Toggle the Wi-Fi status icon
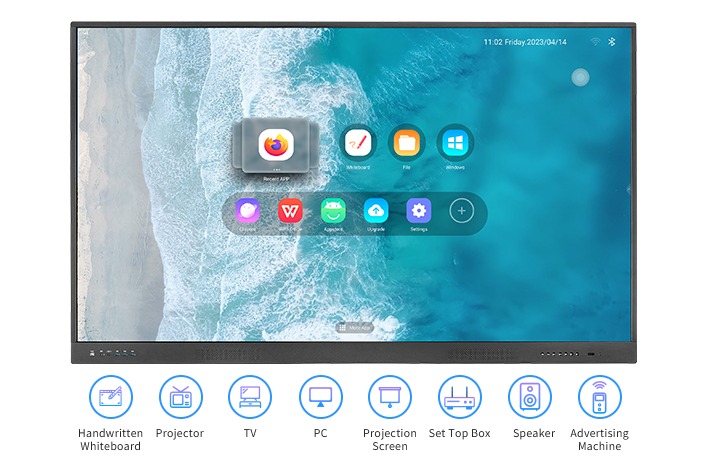The height and width of the screenshot is (464, 708). (x=595, y=42)
